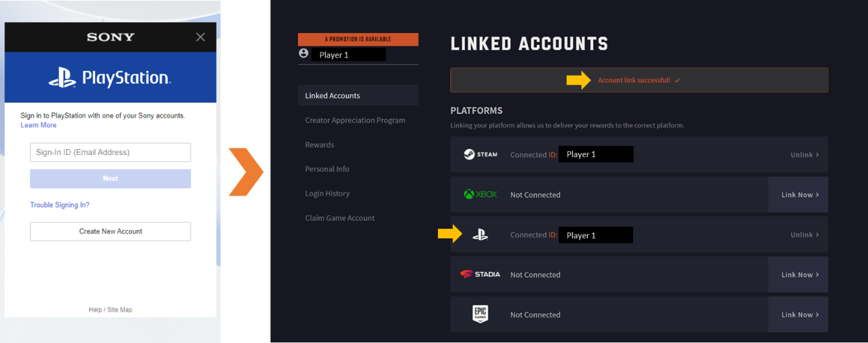Image resolution: width=868 pixels, height=343 pixels.
Task: Click the user profile avatar icon
Action: pos(303,54)
